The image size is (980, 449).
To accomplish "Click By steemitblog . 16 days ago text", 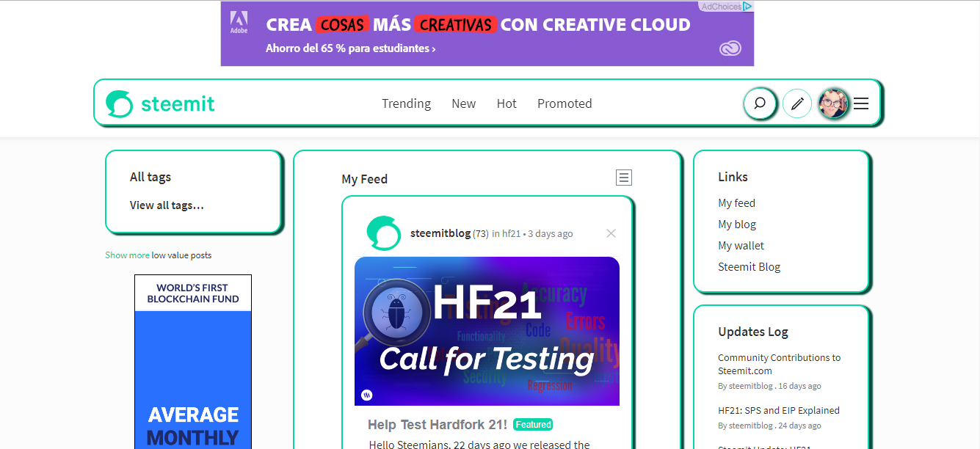I will pyautogui.click(x=769, y=386).
